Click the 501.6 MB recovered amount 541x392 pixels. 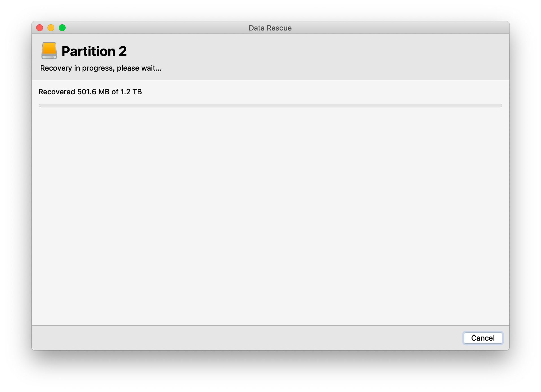[93, 92]
